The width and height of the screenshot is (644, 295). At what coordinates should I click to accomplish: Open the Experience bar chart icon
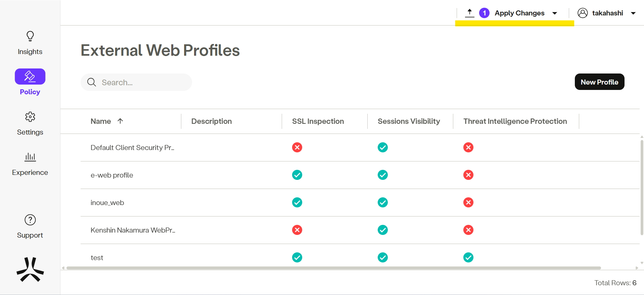[30, 157]
